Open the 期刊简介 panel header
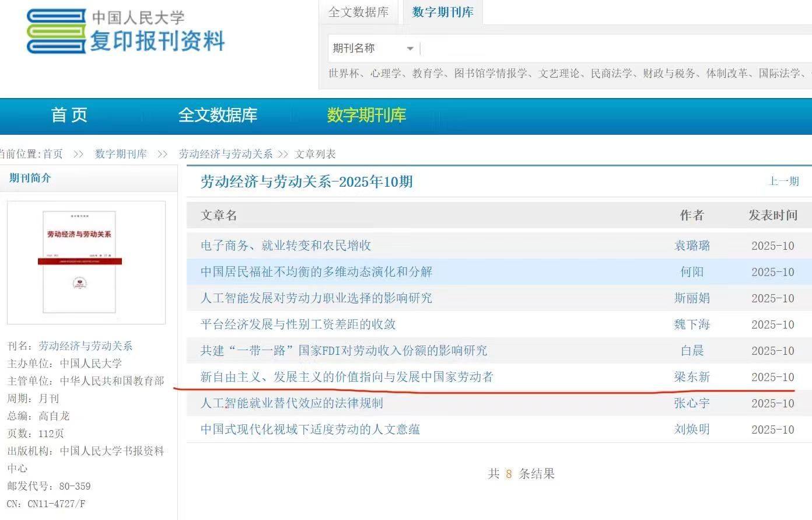The width and height of the screenshot is (812, 520). (x=29, y=178)
